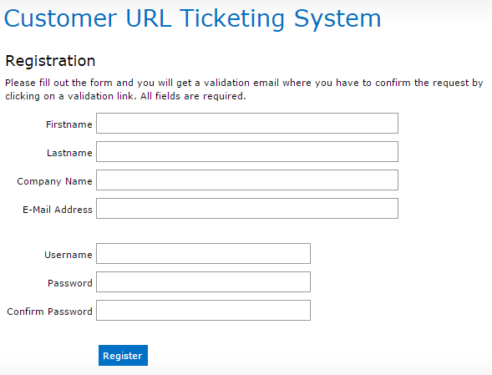Click the E-Mail Address label
The width and height of the screenshot is (492, 375).
57,210
